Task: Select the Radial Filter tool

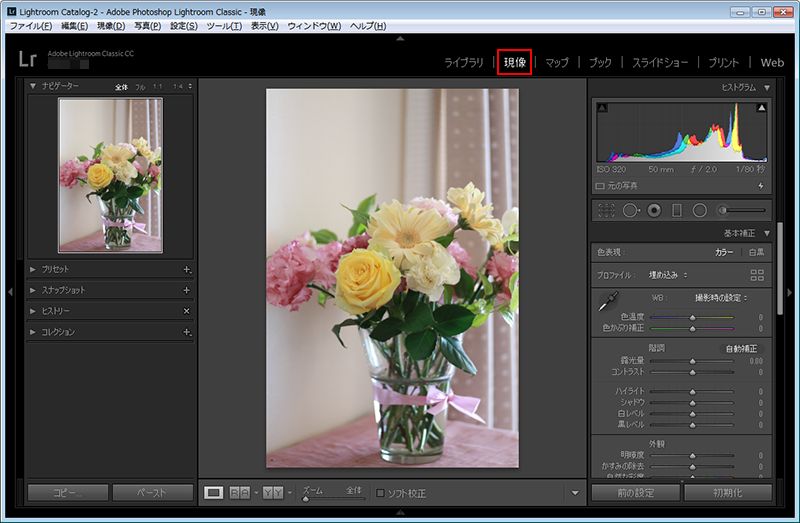Action: pyautogui.click(x=699, y=210)
